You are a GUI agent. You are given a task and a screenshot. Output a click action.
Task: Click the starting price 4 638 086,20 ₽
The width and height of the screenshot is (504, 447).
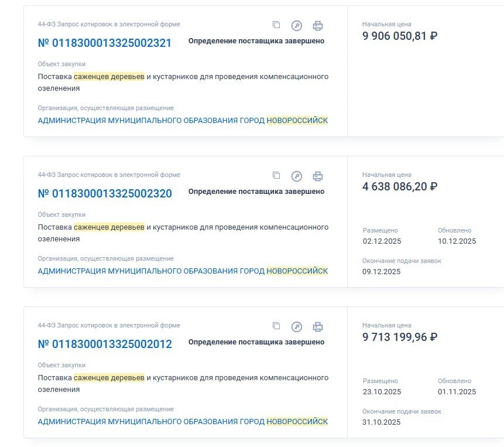pyautogui.click(x=400, y=187)
